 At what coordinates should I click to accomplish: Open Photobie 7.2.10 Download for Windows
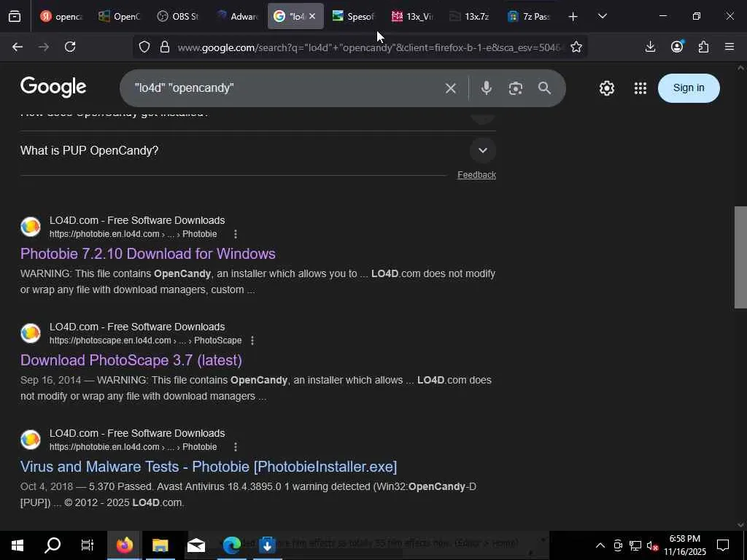147,254
